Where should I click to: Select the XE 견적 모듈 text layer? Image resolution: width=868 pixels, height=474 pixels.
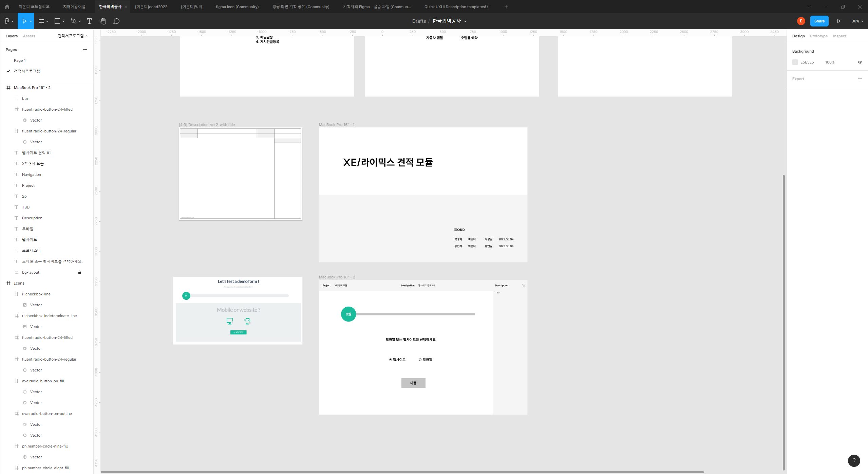33,164
